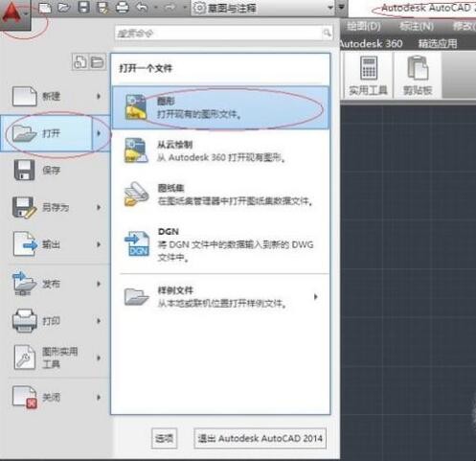Choose 从云绘制 open from Autodesk 360
This screenshot has width=476, height=461.
220,151
